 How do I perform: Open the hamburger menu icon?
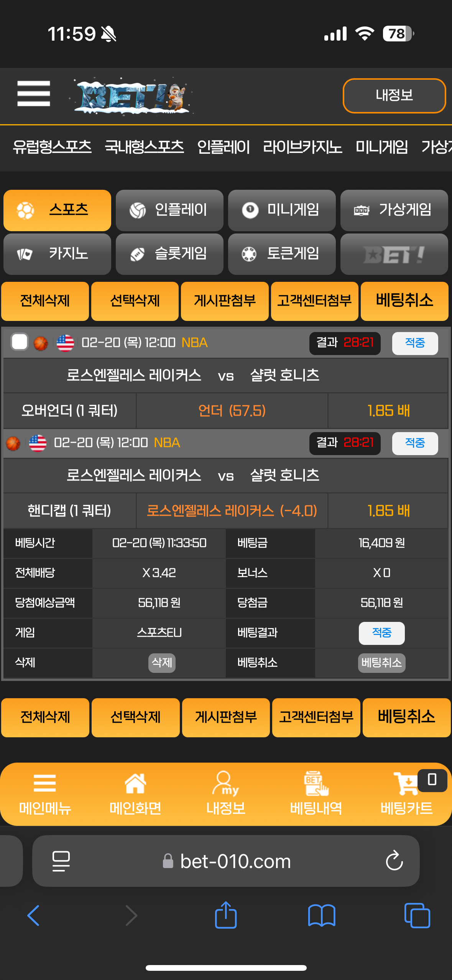(x=34, y=94)
